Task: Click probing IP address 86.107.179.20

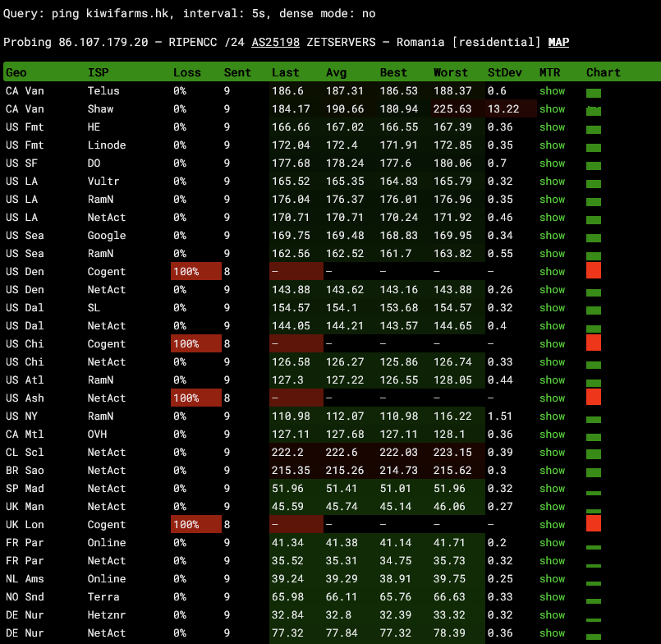Action: pyautogui.click(x=103, y=42)
